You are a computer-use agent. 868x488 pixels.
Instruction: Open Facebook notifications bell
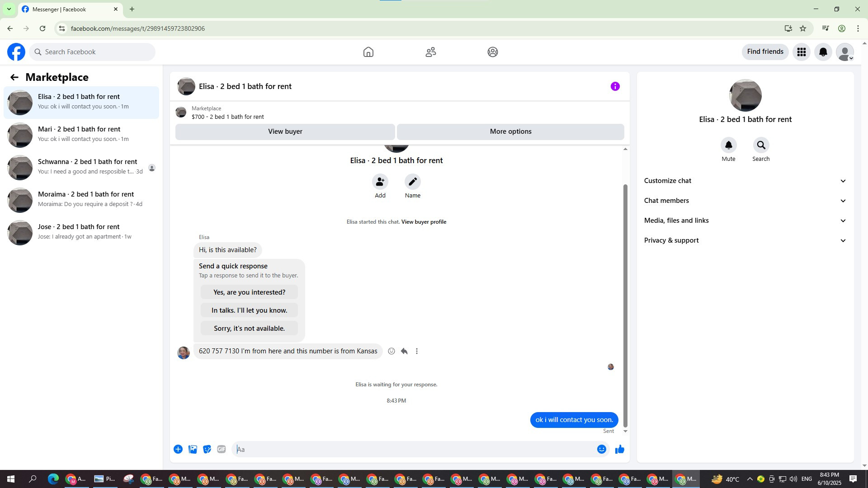coord(823,52)
